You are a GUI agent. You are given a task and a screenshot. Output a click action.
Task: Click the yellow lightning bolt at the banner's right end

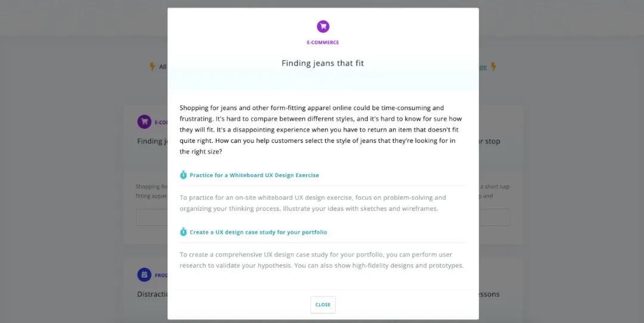point(493,67)
